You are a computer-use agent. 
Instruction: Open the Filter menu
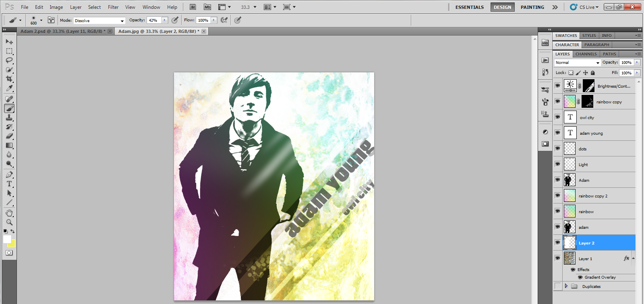pyautogui.click(x=113, y=7)
